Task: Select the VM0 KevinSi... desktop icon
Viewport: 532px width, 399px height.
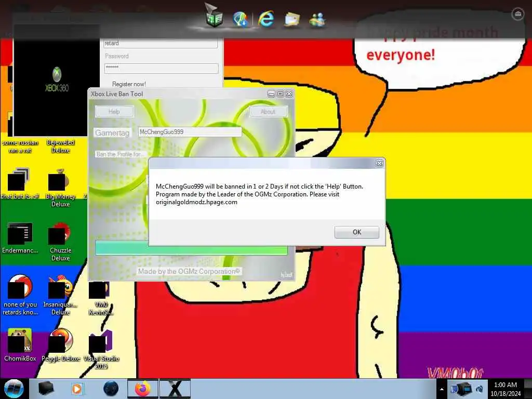Action: [101, 298]
